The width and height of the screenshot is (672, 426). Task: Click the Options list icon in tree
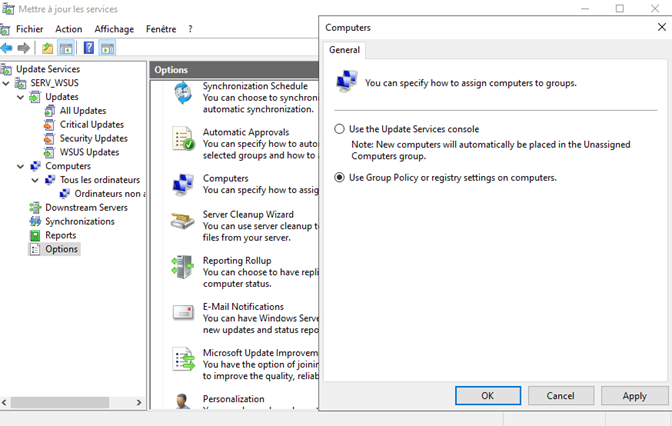pyautogui.click(x=35, y=249)
